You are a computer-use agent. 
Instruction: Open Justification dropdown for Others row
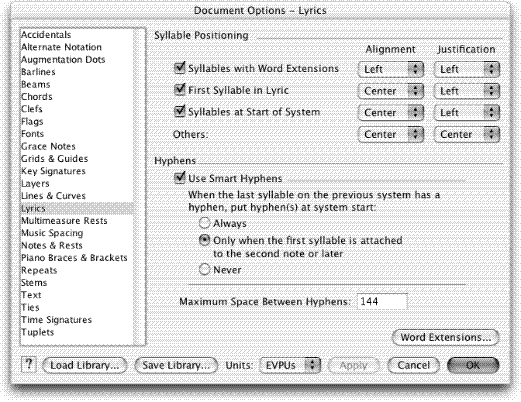467,135
